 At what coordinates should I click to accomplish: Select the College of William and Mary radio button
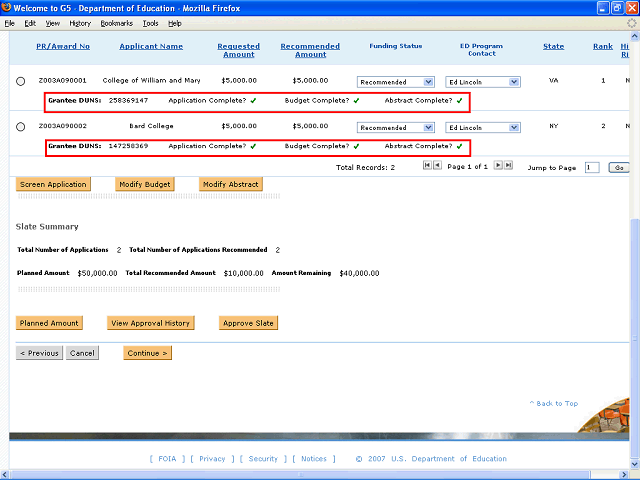click(x=21, y=81)
